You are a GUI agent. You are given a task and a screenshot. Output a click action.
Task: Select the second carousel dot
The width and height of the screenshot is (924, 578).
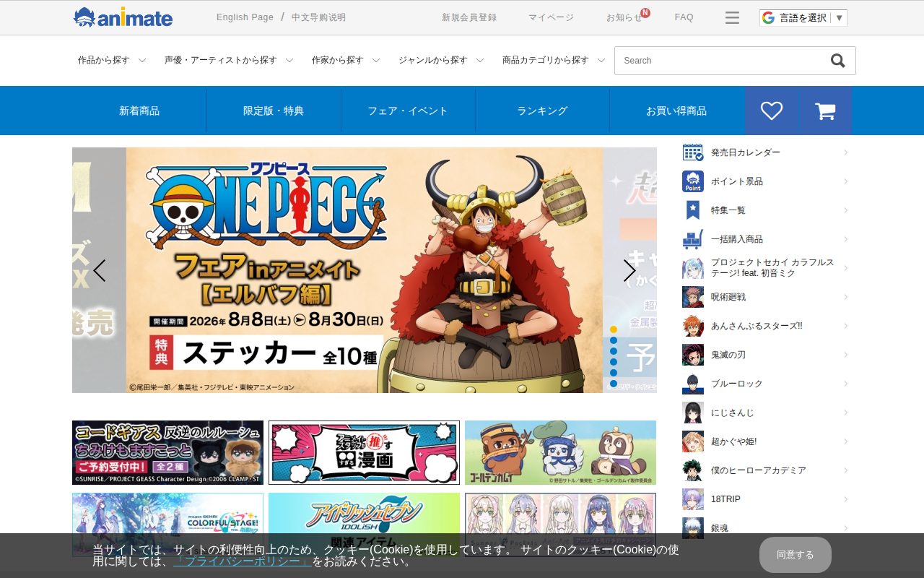tap(614, 340)
